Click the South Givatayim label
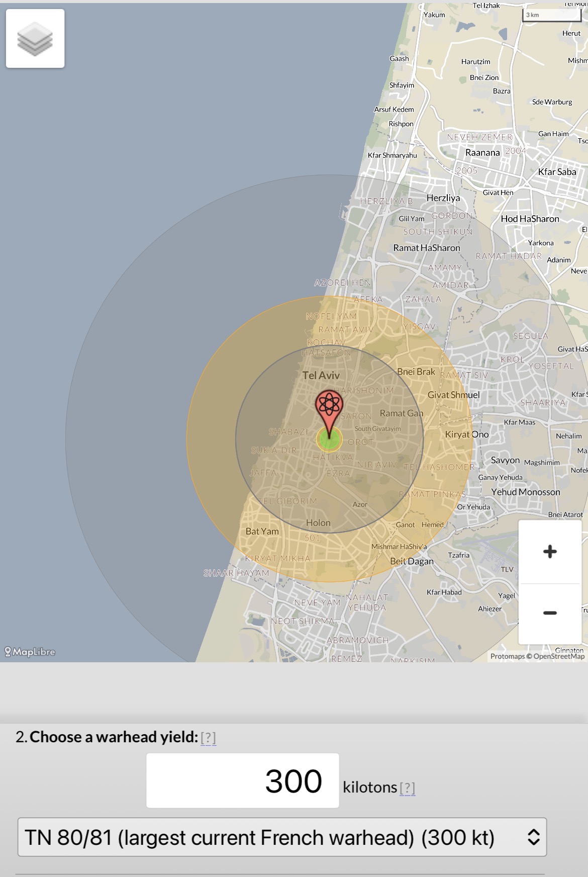The height and width of the screenshot is (877, 588). coord(378,428)
